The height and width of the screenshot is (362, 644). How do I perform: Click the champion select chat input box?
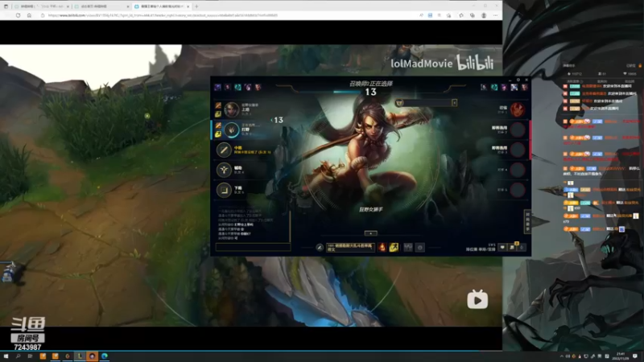click(253, 247)
